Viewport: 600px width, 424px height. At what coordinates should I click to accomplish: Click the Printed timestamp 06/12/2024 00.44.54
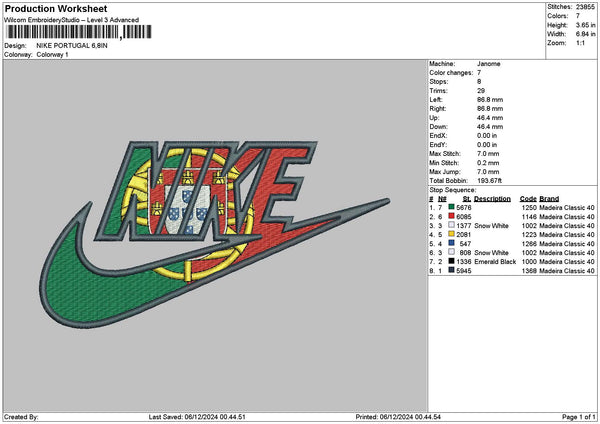(x=410, y=417)
